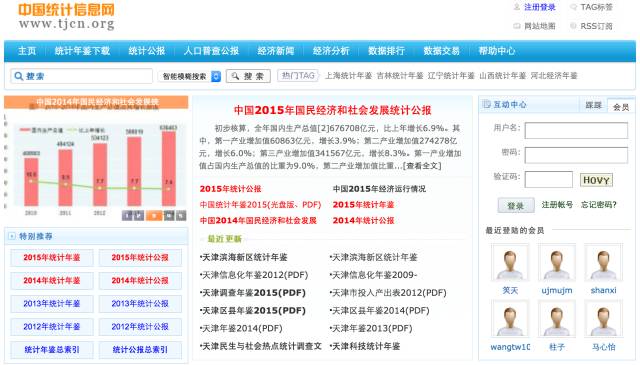The height and width of the screenshot is (365, 640).
Task: Click user wangtw10's avatar
Action: tap(510, 318)
